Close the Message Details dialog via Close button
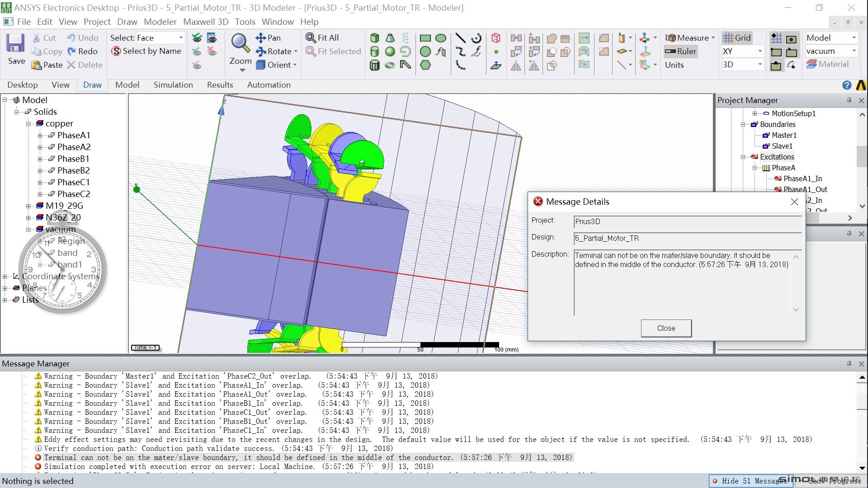The width and height of the screenshot is (868, 488). 666,328
